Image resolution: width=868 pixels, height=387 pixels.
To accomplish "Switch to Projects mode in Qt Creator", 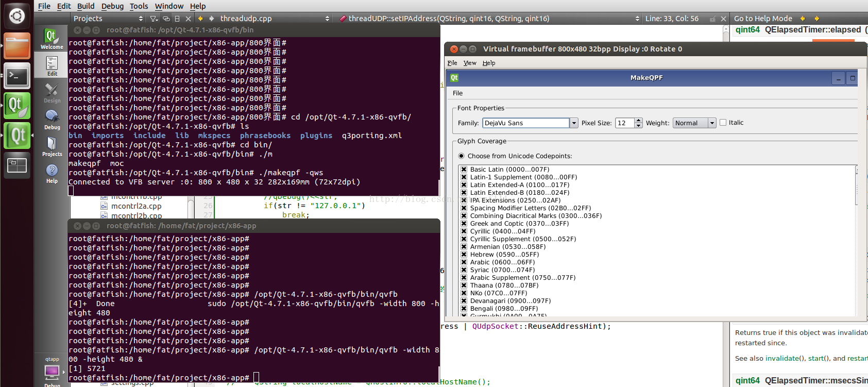I will (52, 146).
